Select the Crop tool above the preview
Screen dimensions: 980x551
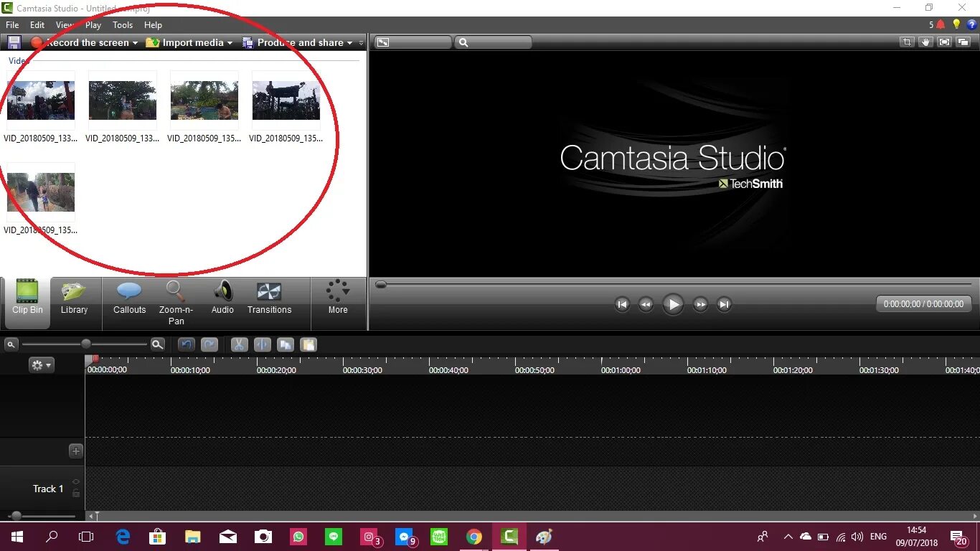[x=906, y=42]
